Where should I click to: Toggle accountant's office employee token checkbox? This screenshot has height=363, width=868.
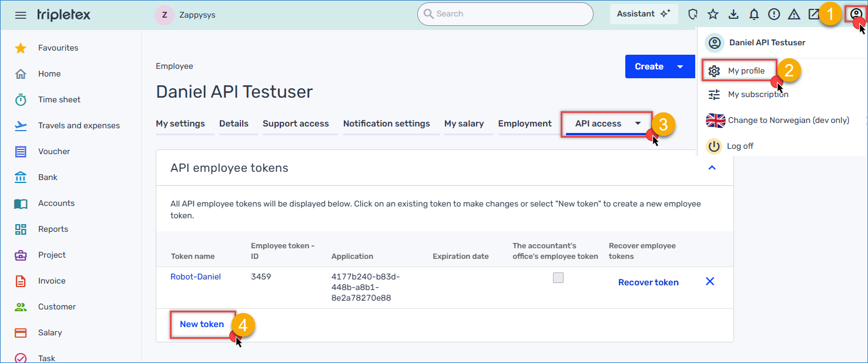pos(558,278)
